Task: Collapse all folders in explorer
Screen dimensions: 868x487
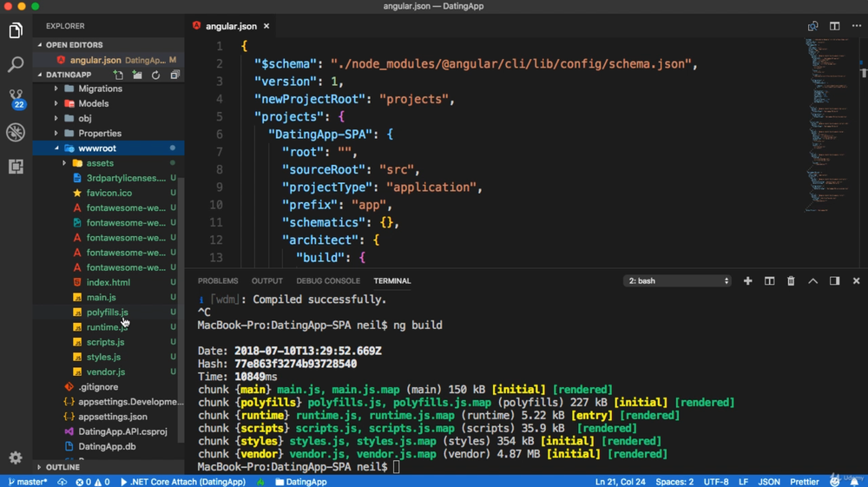Action: pos(175,75)
